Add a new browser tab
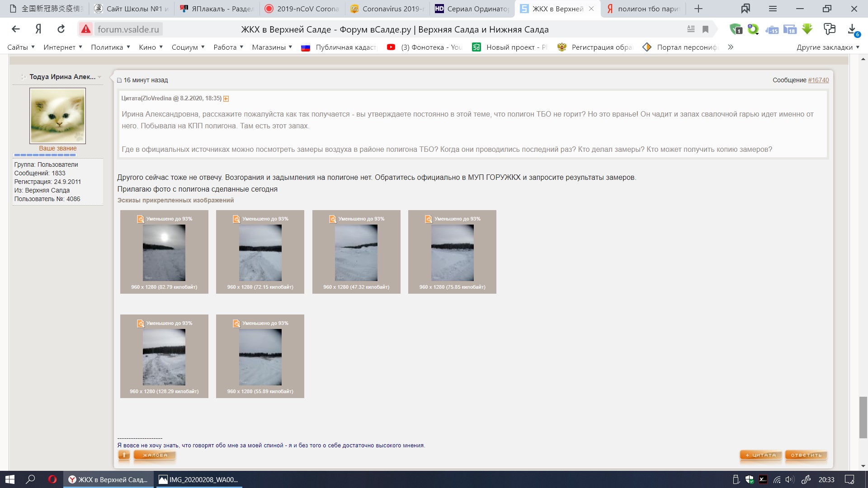Image resolution: width=868 pixels, height=488 pixels. [698, 9]
